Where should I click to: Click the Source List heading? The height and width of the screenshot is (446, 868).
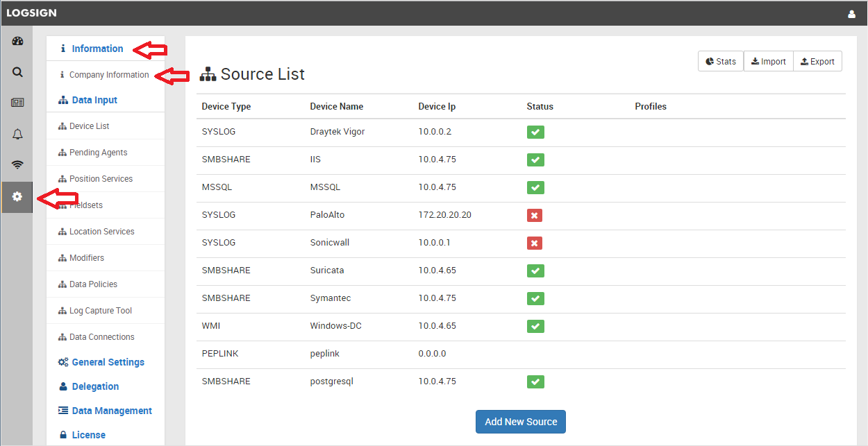tap(253, 74)
